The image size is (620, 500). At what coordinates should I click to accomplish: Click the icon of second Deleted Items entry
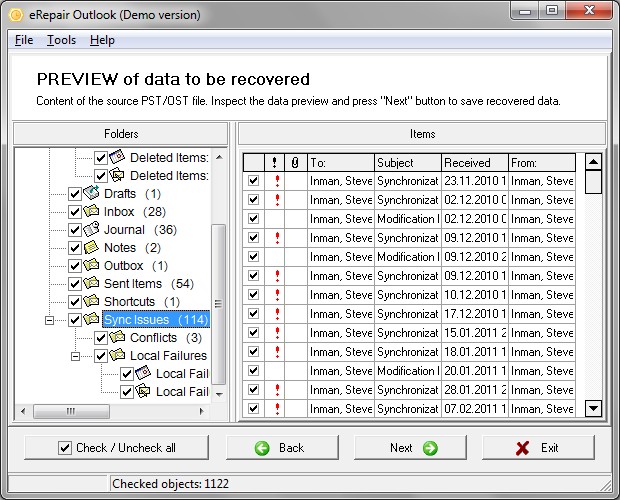[x=117, y=175]
